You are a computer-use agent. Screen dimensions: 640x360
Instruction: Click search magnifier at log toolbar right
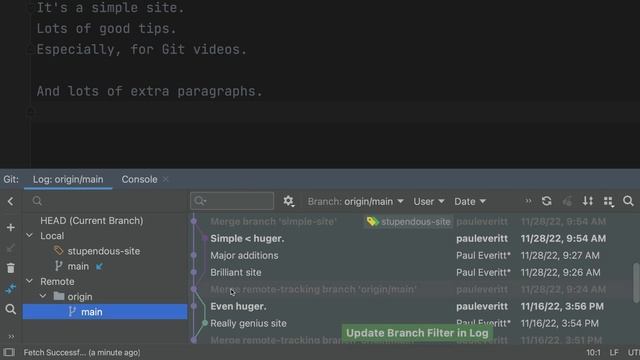(x=628, y=201)
